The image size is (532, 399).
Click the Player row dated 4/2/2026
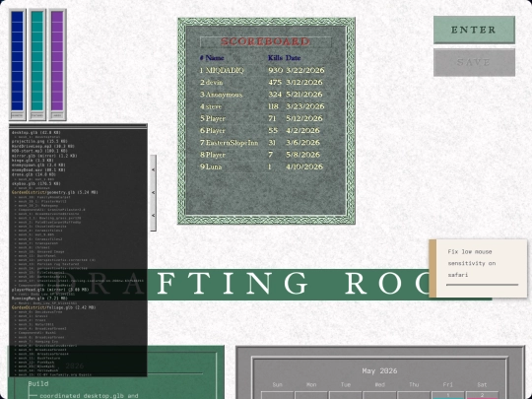262,131
